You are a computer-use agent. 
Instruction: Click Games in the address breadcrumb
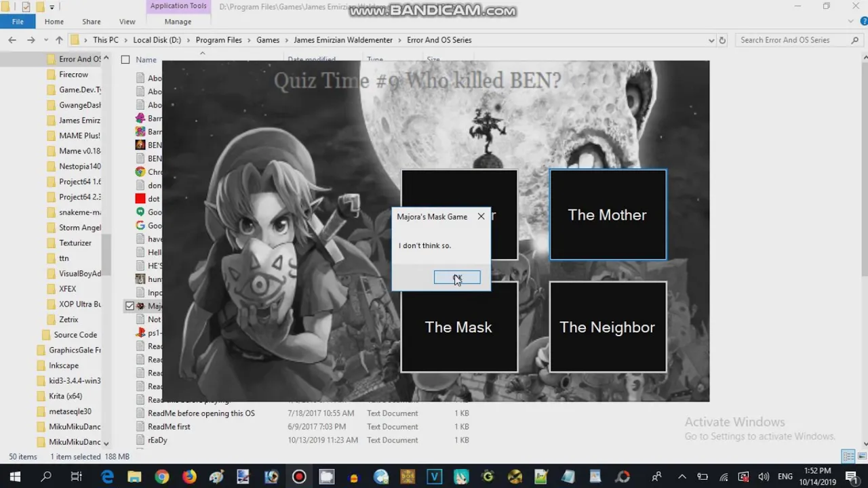268,40
